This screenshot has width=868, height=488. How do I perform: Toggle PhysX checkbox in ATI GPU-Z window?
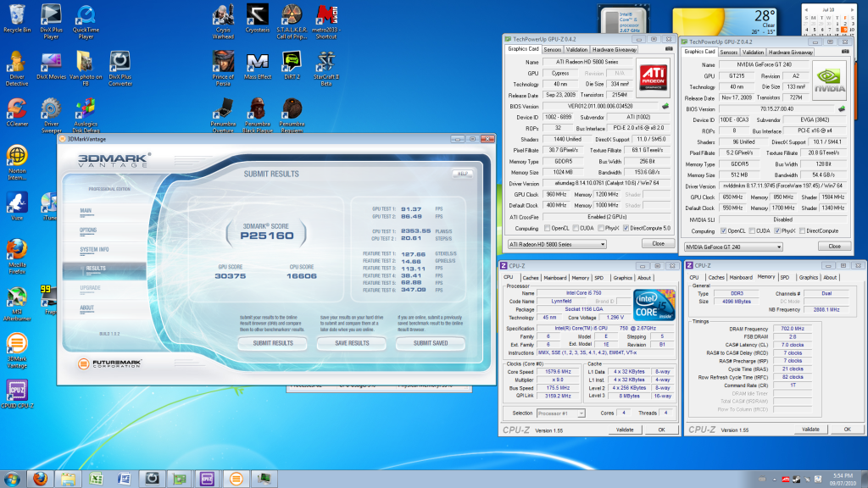[x=601, y=229]
